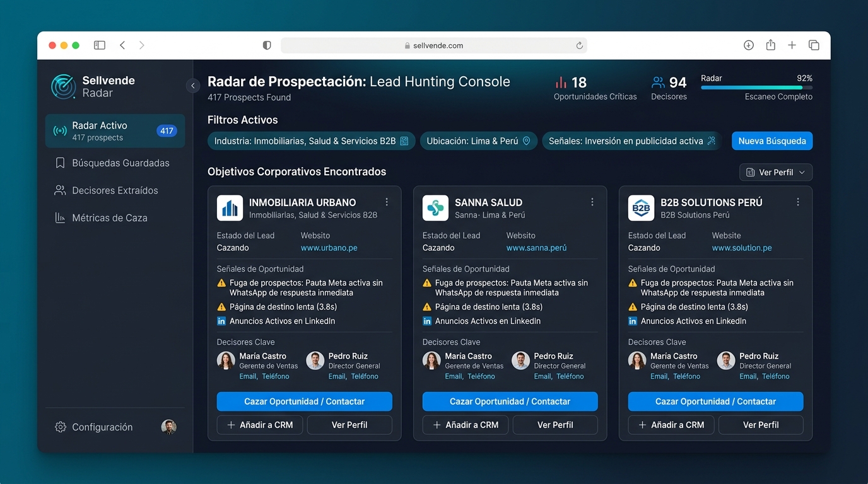868x484 pixels.
Task: Open the Ver Perfil dropdown above cards
Action: tap(776, 173)
